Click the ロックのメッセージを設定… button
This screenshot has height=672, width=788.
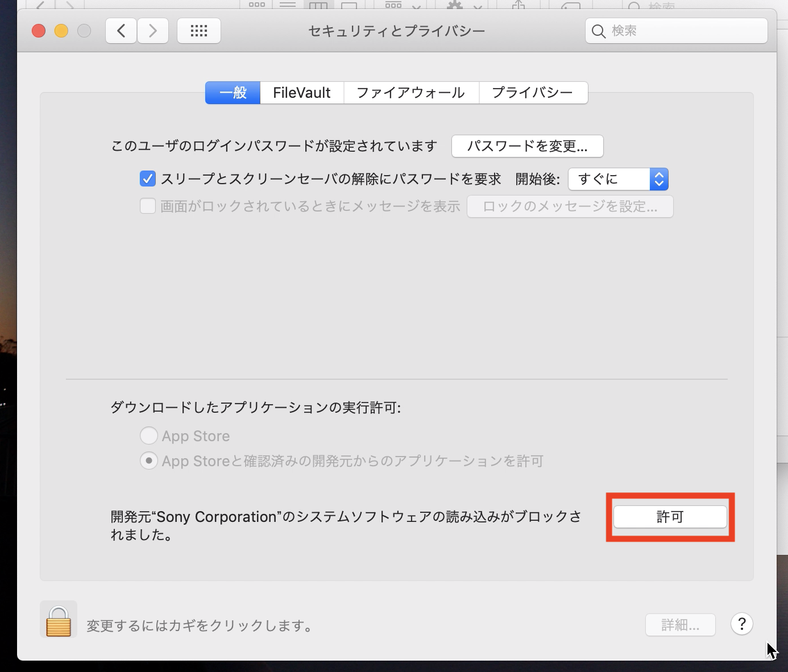570,206
